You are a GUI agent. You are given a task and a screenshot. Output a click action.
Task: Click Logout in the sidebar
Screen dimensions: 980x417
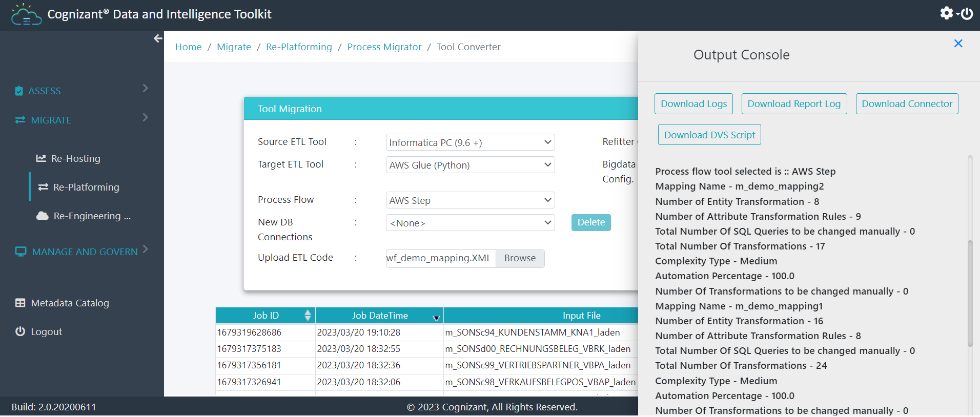(47, 332)
